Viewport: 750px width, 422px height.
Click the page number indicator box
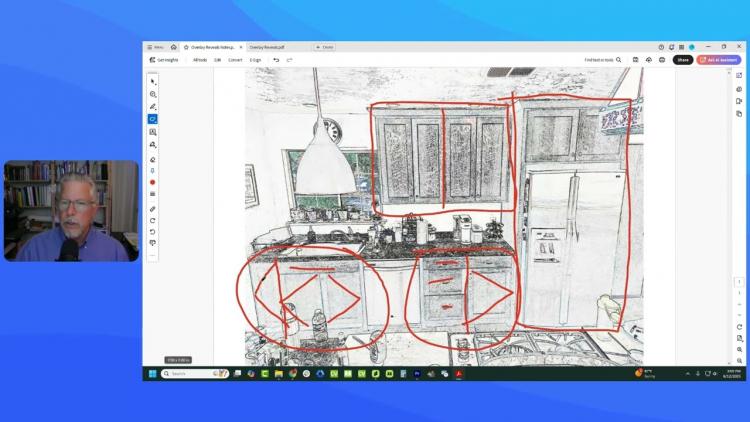coord(739,282)
